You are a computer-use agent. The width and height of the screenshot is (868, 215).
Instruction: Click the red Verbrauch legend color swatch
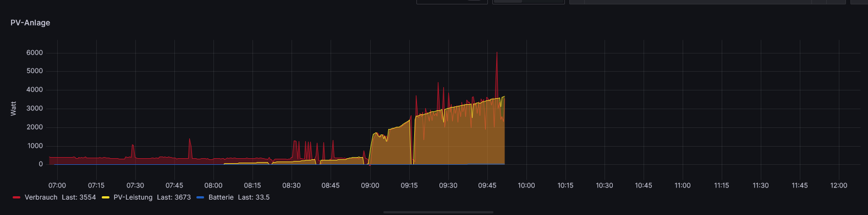17,197
